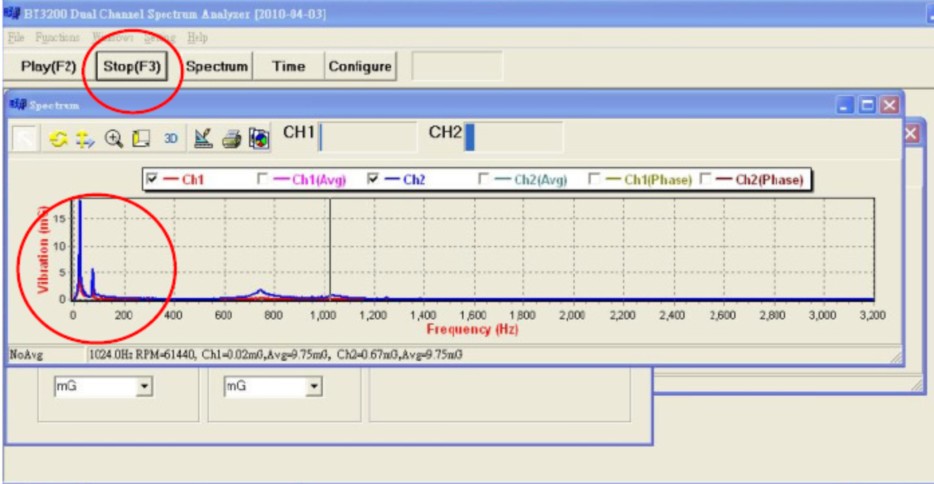The image size is (934, 484).
Task: Click the Play(F2) button
Action: click(48, 66)
